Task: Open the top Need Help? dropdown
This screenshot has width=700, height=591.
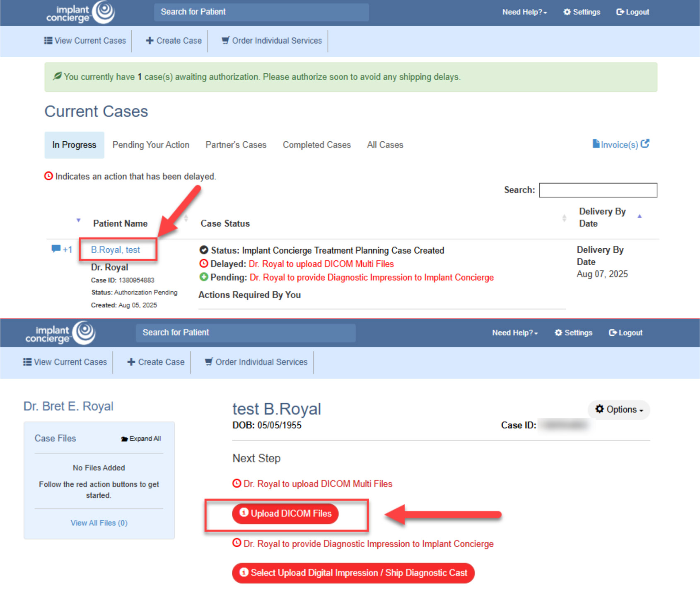Action: [524, 12]
